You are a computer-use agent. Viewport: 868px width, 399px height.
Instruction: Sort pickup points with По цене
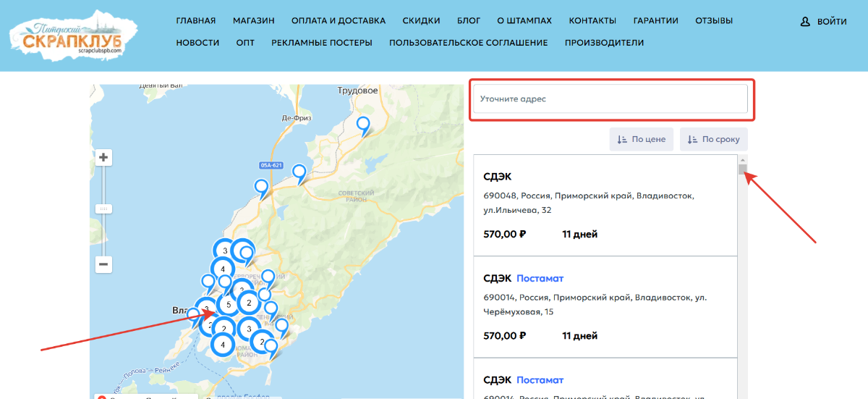(642, 139)
